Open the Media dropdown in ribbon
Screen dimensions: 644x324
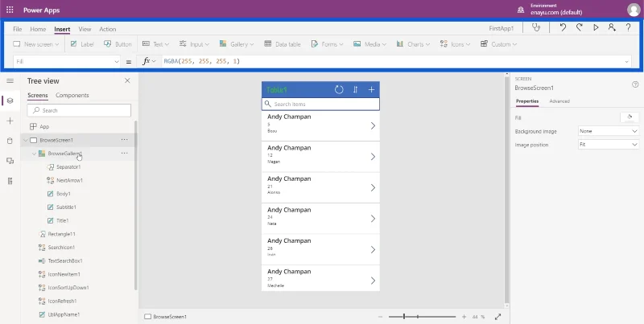tap(369, 44)
